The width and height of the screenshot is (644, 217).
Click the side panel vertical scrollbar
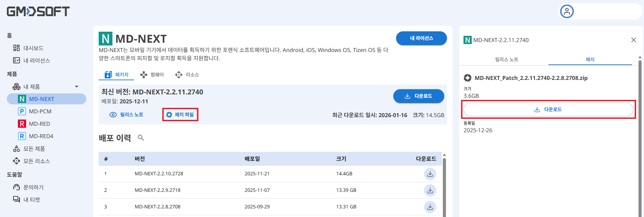point(640,138)
